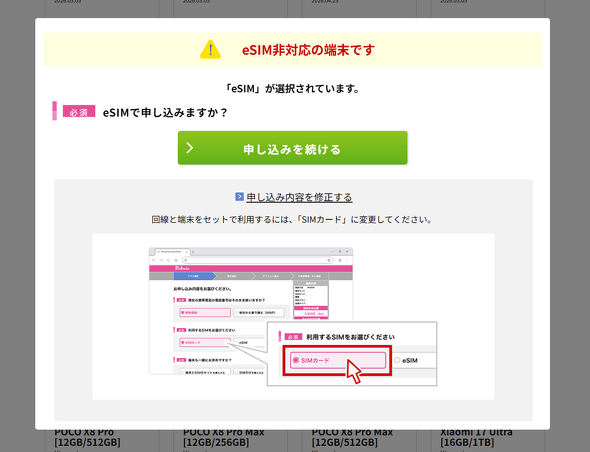
Task: Click the yellow warning triangle icon
Action: pyautogui.click(x=210, y=50)
